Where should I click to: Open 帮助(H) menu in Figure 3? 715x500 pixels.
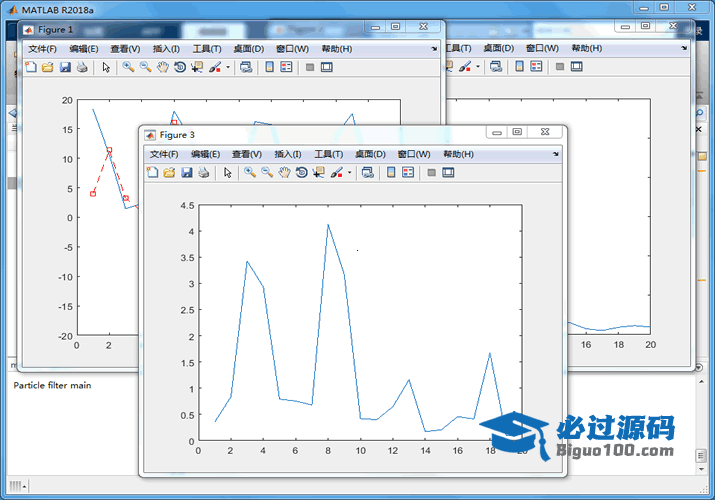[458, 154]
